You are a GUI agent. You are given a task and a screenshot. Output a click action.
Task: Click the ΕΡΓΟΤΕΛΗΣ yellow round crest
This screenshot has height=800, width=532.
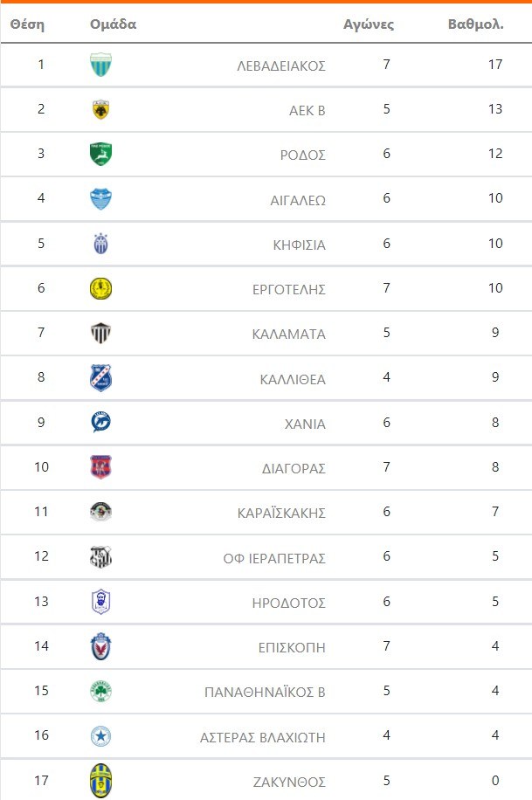(100, 289)
